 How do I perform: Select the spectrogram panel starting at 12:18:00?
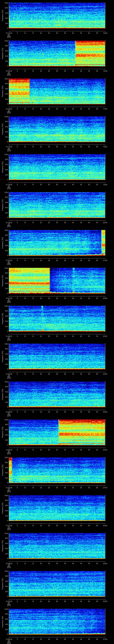(57, 167)
